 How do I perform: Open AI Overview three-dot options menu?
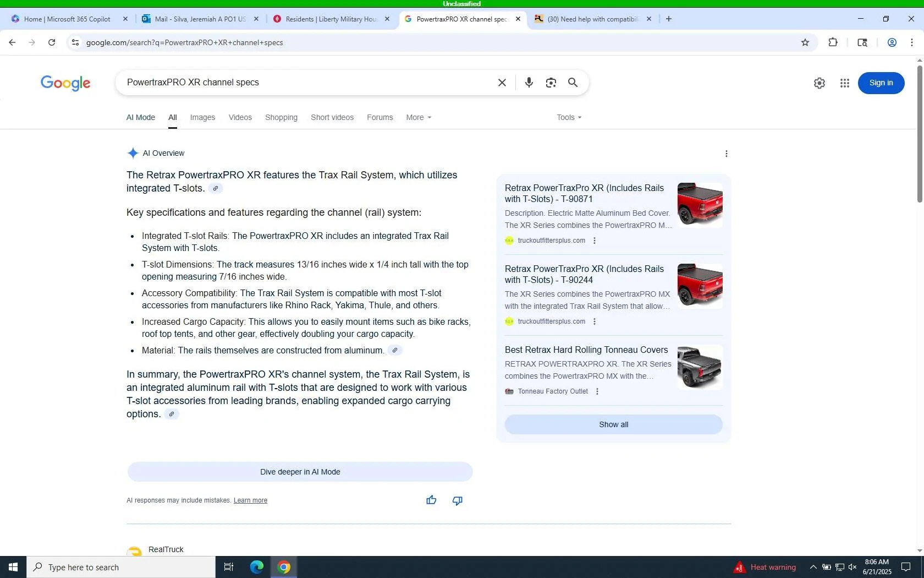click(x=726, y=154)
